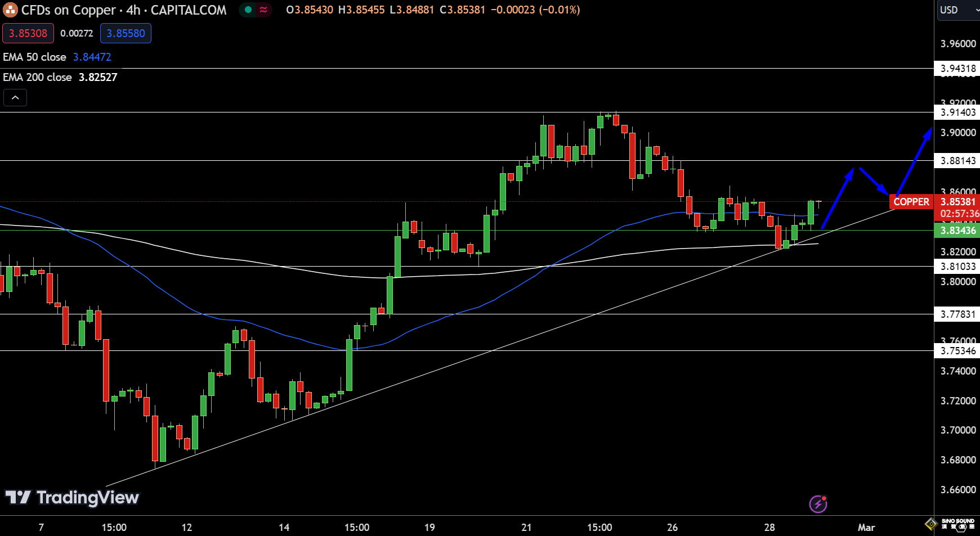980x536 pixels.
Task: Select the EMA 50 close indicator legend
Action: point(35,57)
